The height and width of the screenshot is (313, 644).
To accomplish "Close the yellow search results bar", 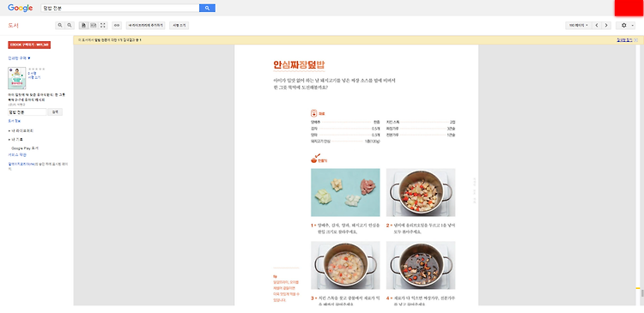I will 635,40.
